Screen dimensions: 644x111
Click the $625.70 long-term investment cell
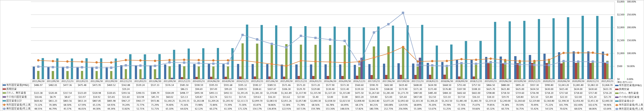click(x=490, y=89)
